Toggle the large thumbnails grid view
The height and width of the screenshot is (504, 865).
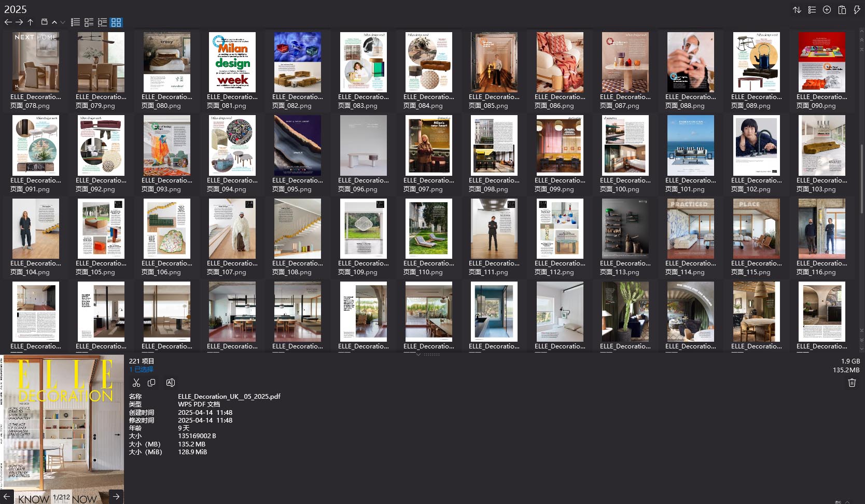116,22
